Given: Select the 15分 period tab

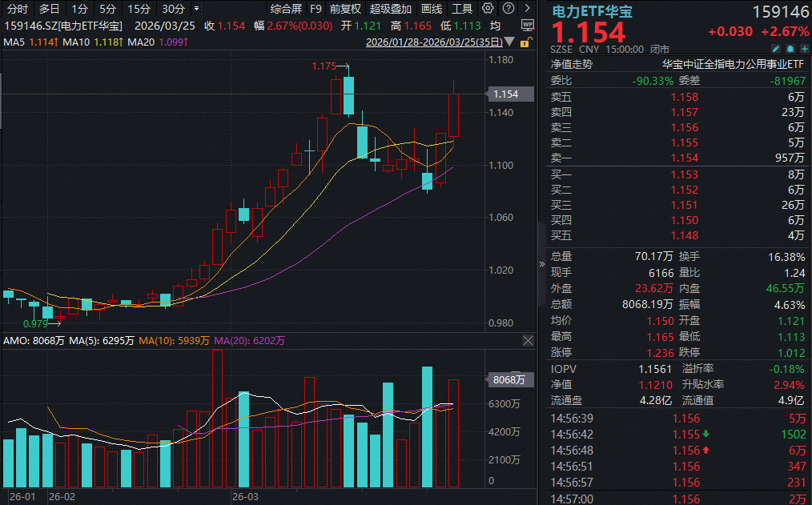Looking at the screenshot, I should click(x=139, y=9).
